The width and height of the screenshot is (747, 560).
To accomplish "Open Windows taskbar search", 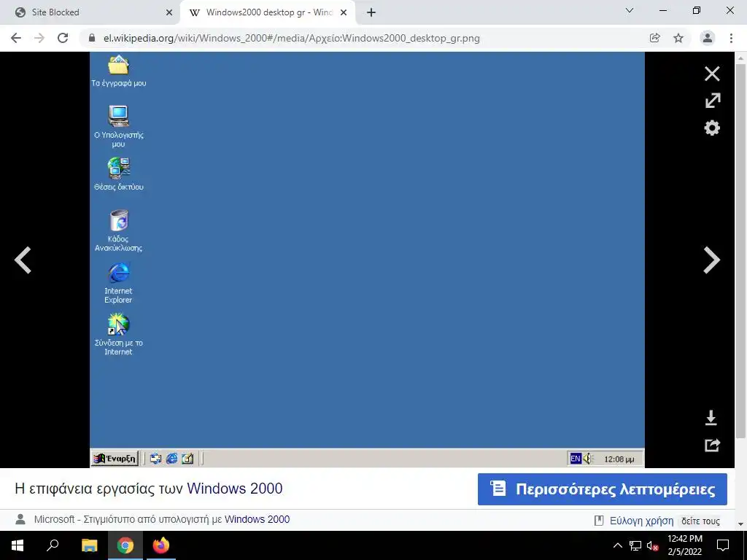I will pyautogui.click(x=53, y=545).
